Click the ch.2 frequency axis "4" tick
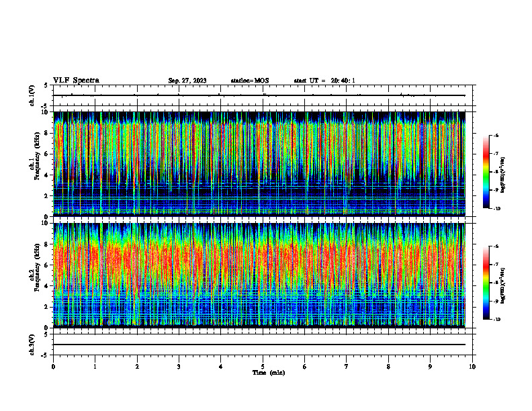532x411 pixels. (47, 286)
